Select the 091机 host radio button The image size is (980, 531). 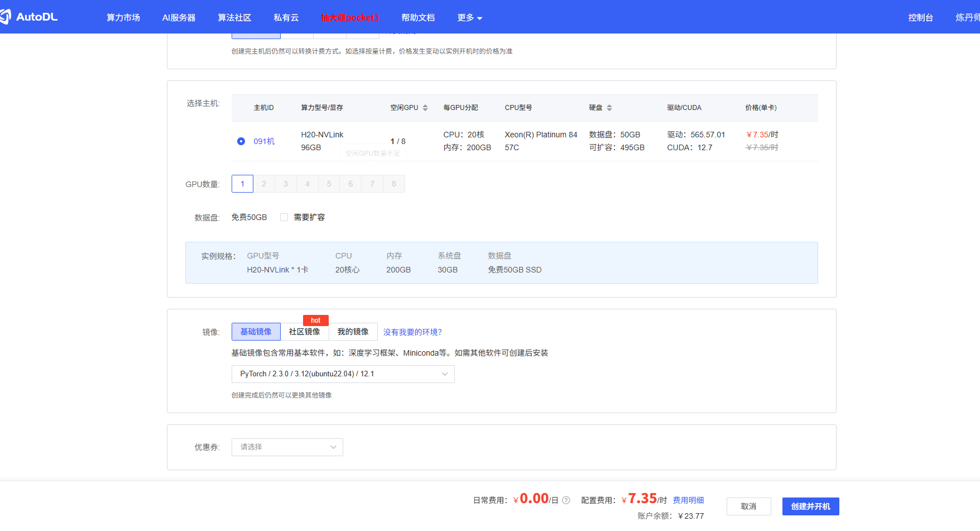(241, 141)
